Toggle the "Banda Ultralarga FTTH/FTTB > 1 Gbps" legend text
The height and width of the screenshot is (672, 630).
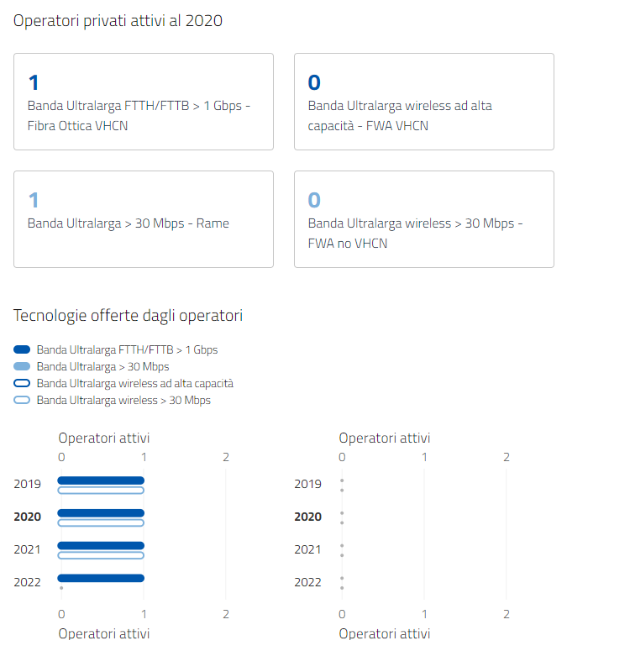127,349
